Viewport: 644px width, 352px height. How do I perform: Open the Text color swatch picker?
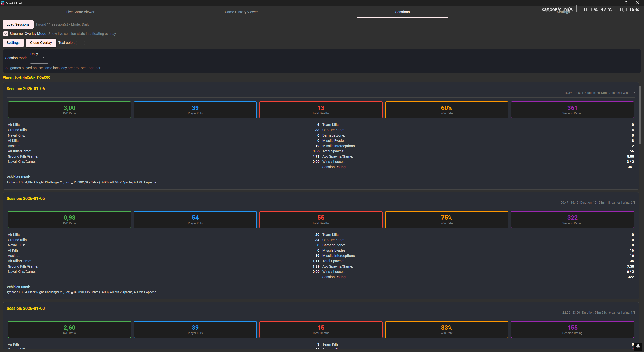(80, 43)
